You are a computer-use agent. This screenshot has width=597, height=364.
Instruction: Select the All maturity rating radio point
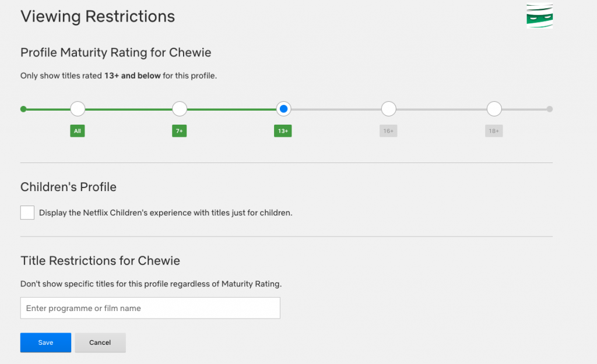[x=78, y=109]
